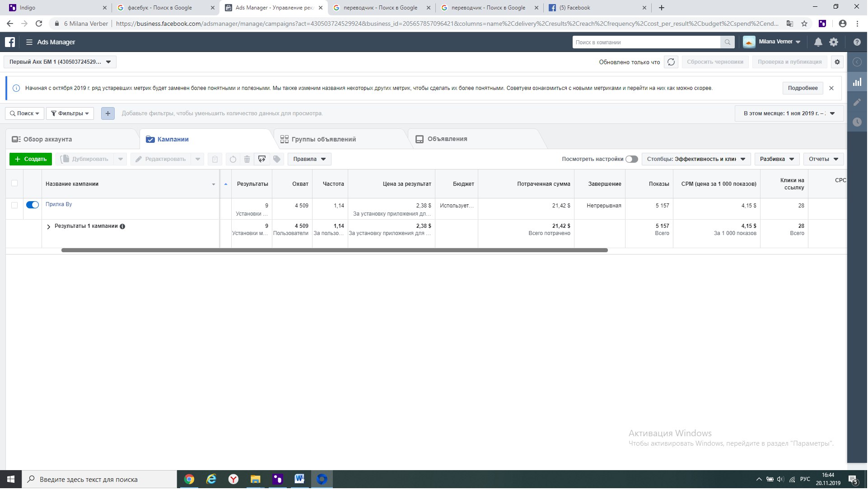Open the Разбивка dropdown

[777, 159]
